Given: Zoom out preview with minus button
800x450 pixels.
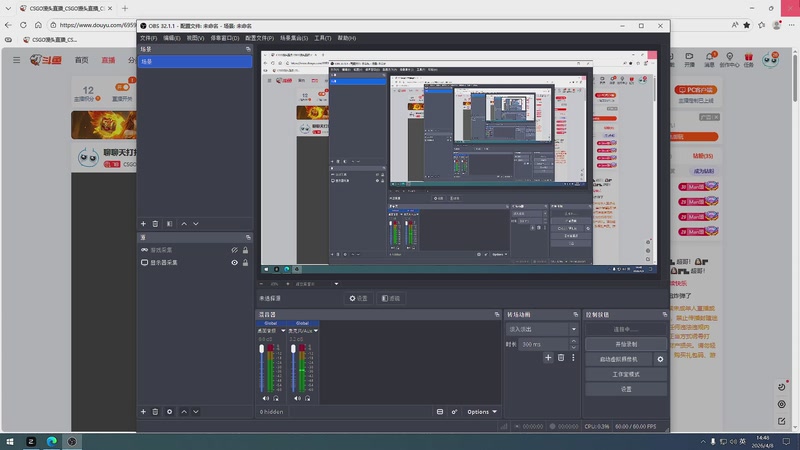Looking at the screenshot, I should pos(262,284).
